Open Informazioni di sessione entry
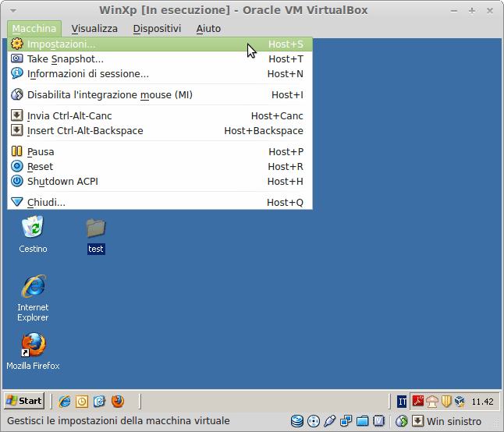This screenshot has height=432, width=504. (160, 74)
